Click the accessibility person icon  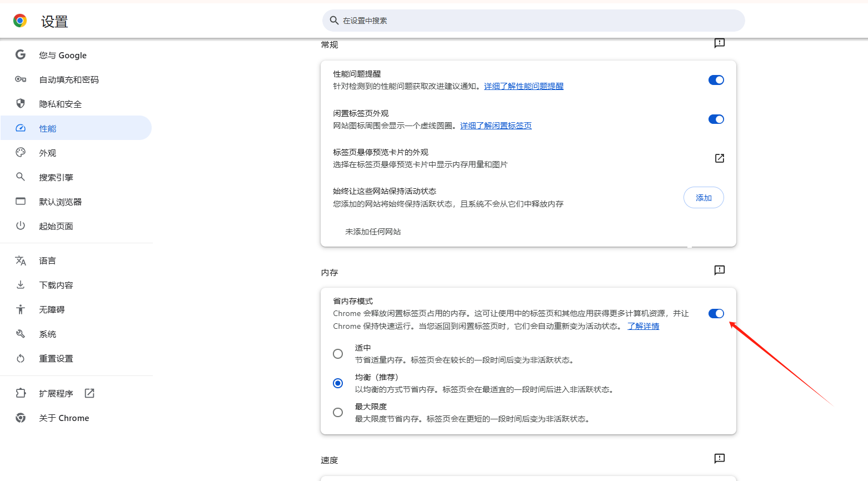21,309
